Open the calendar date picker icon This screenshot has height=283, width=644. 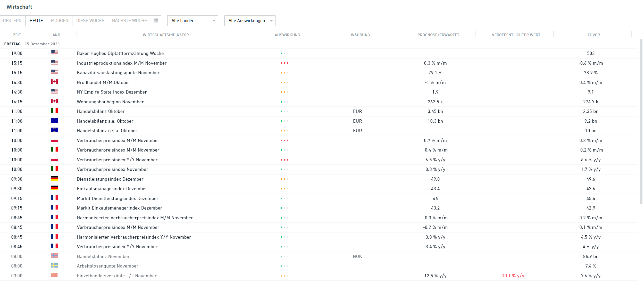[156, 20]
